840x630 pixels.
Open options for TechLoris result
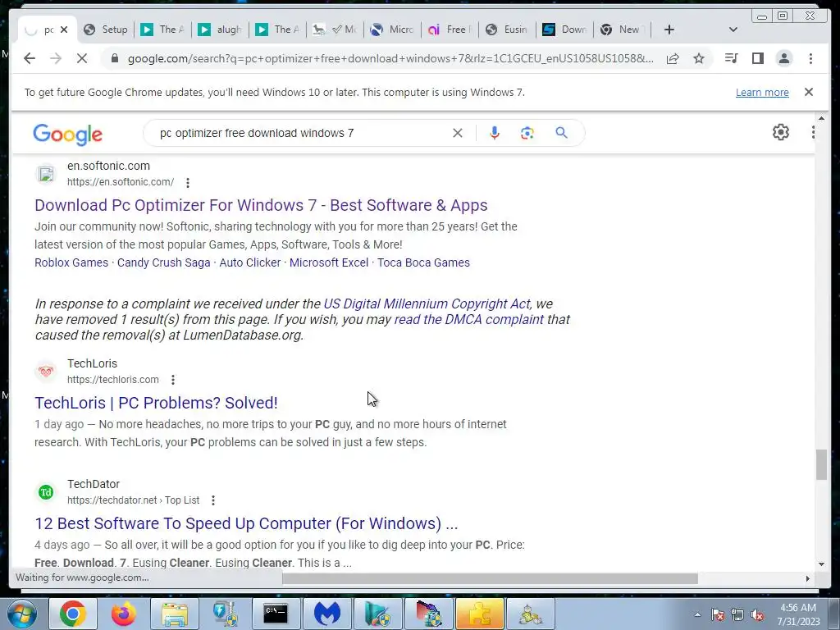172,380
